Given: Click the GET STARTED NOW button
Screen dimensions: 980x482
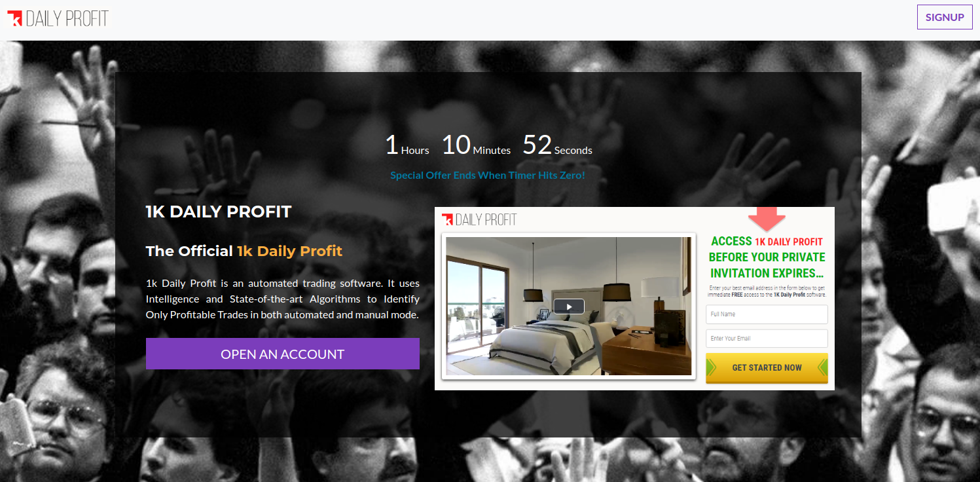Looking at the screenshot, I should (767, 368).
